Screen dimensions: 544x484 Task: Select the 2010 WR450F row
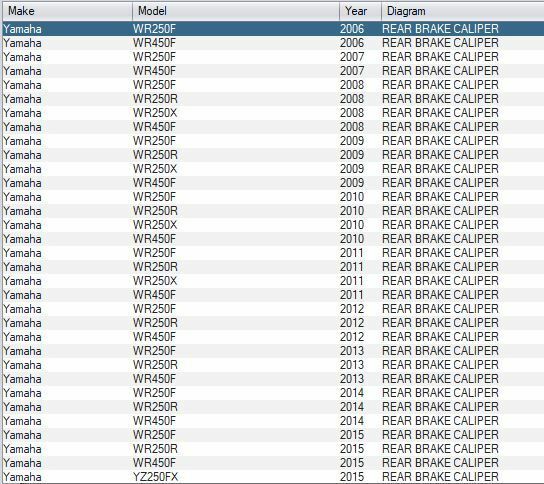pos(273,239)
